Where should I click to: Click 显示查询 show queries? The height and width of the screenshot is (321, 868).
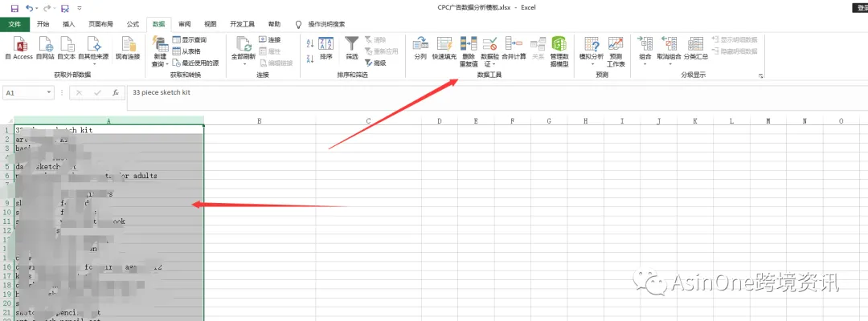coord(190,40)
